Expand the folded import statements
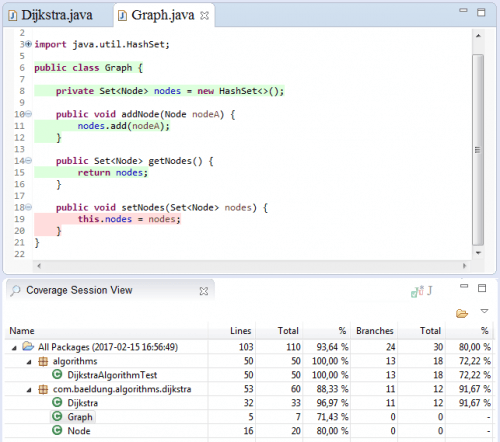This screenshot has width=500, height=442. point(29,44)
